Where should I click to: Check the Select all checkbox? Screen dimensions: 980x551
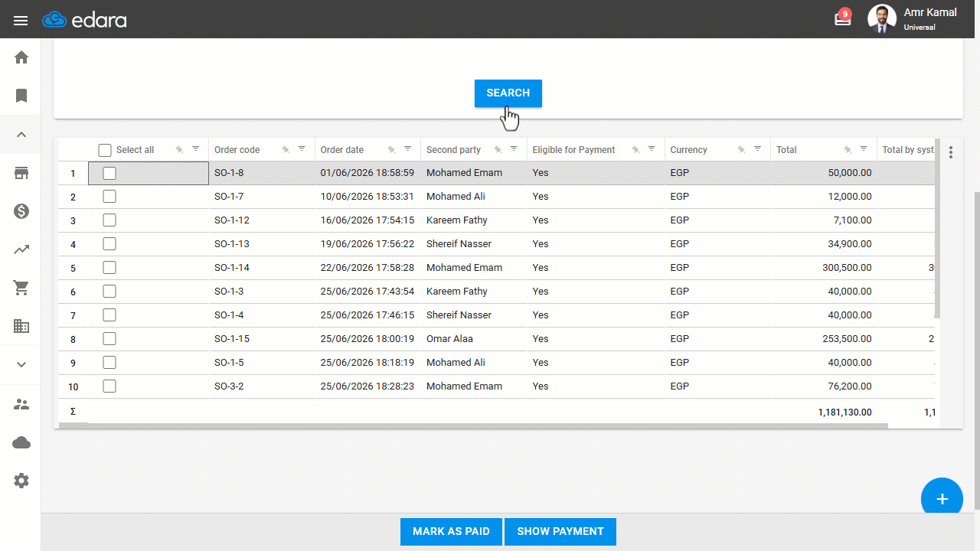point(105,150)
